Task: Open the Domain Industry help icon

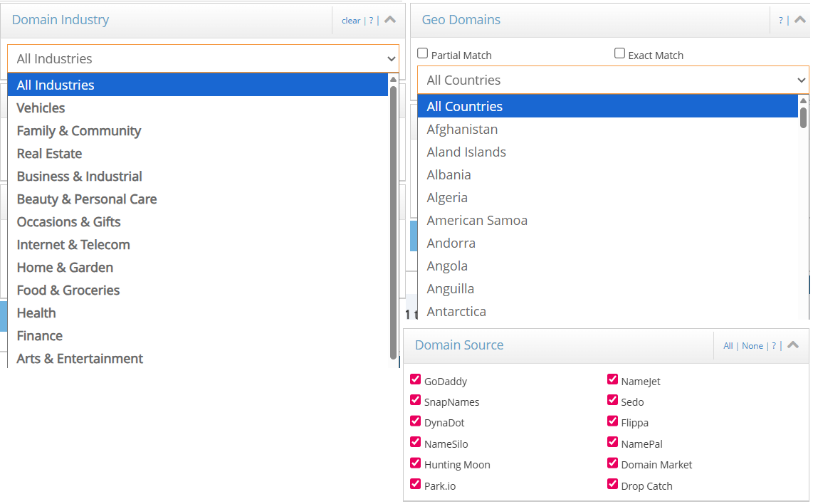Action: coord(371,20)
